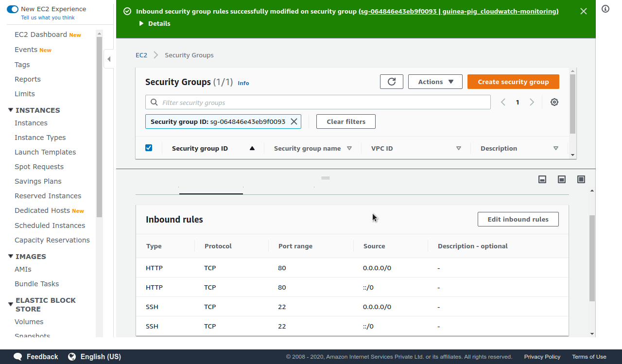Open Reserved Instances in sidebar
Image resolution: width=622 pixels, height=364 pixels.
click(48, 196)
